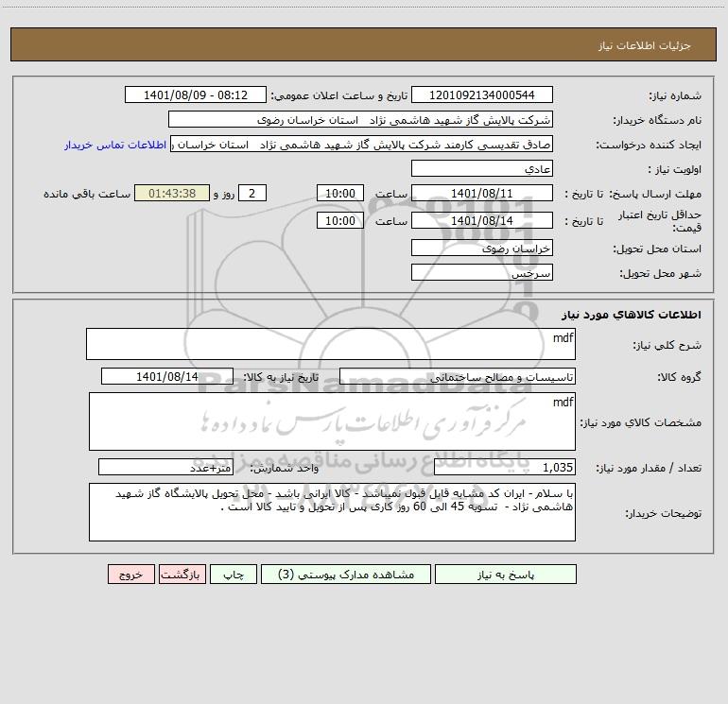Click the چاپ print button
Screen dimensions: 728x704
[x=234, y=575]
